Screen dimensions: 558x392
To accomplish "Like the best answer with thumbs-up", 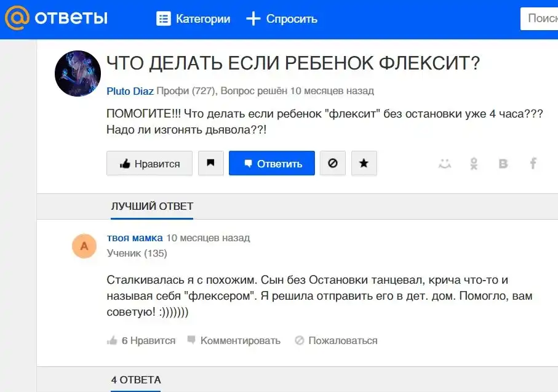I will point(112,340).
